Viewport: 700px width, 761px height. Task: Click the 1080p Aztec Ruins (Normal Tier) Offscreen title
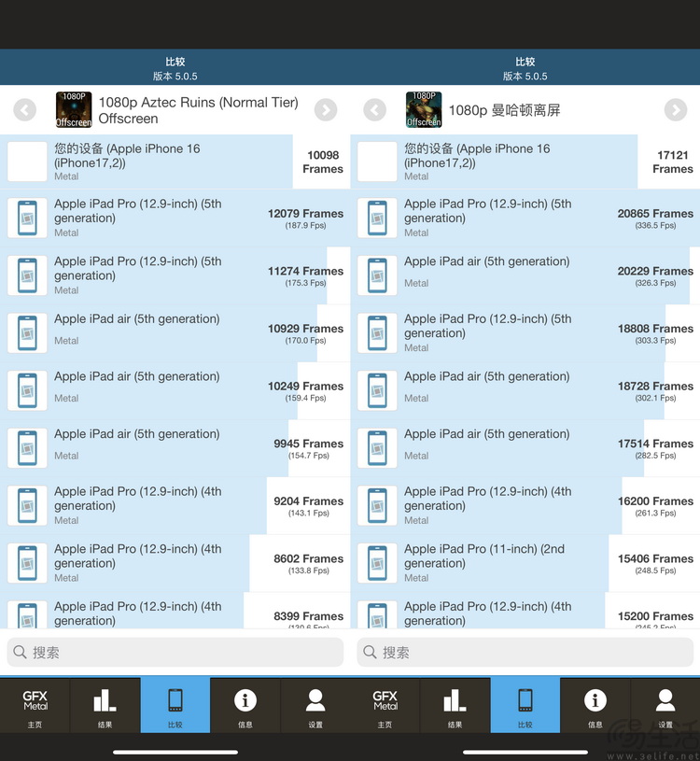coord(199,110)
